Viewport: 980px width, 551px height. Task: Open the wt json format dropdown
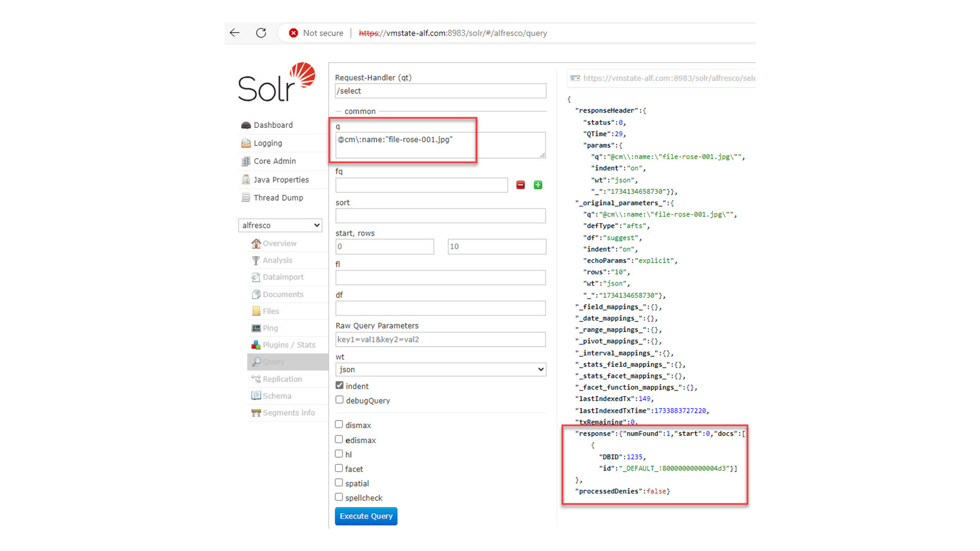441,369
